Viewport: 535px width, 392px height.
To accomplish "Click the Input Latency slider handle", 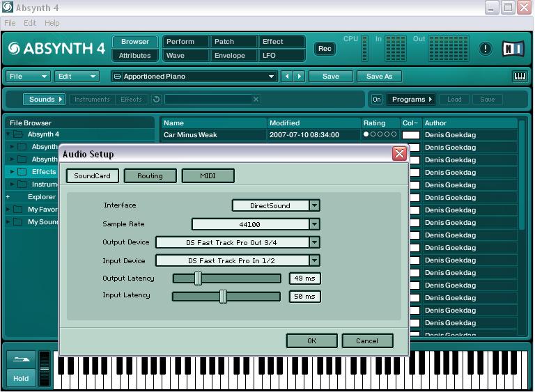I will click(223, 296).
